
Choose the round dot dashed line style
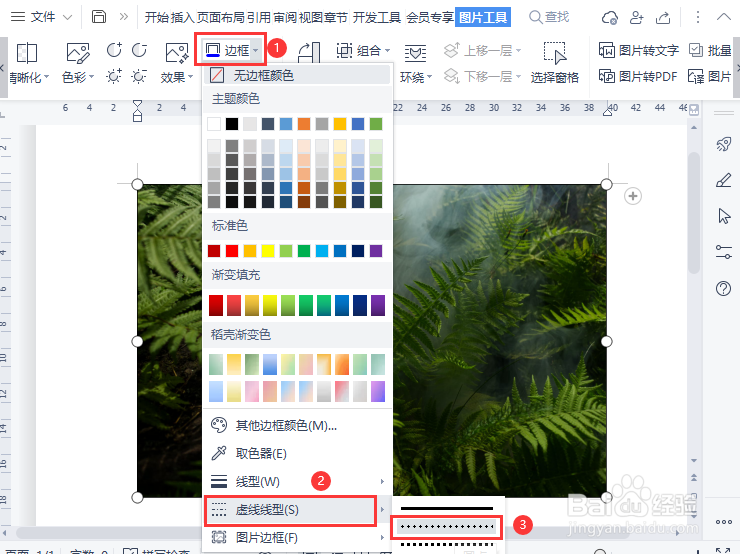coord(447,527)
